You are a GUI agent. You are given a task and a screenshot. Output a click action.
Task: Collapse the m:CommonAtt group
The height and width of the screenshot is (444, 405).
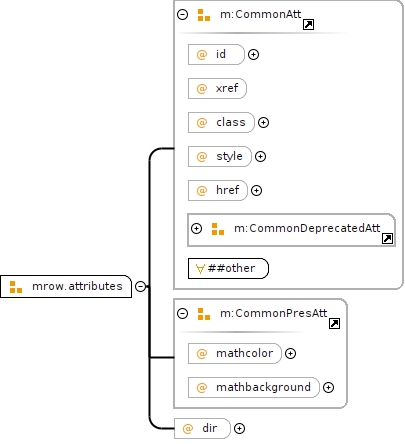pyautogui.click(x=183, y=15)
